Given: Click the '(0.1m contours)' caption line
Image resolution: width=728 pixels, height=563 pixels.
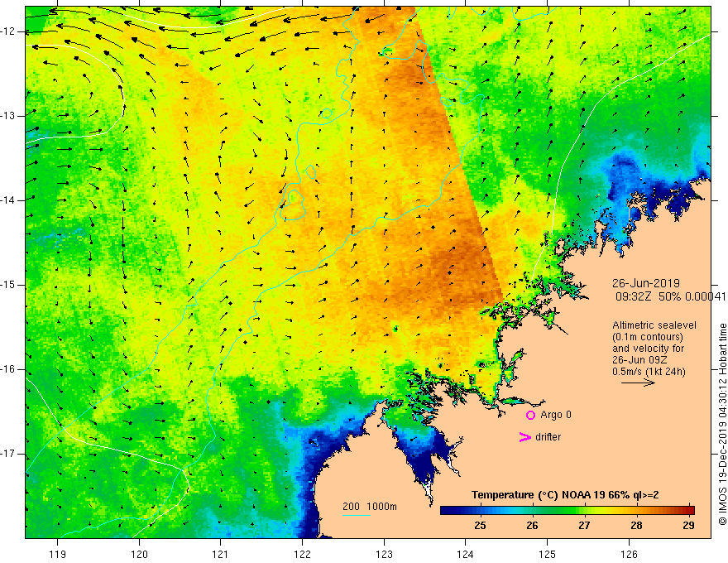Looking at the screenshot, I should coord(648,337).
